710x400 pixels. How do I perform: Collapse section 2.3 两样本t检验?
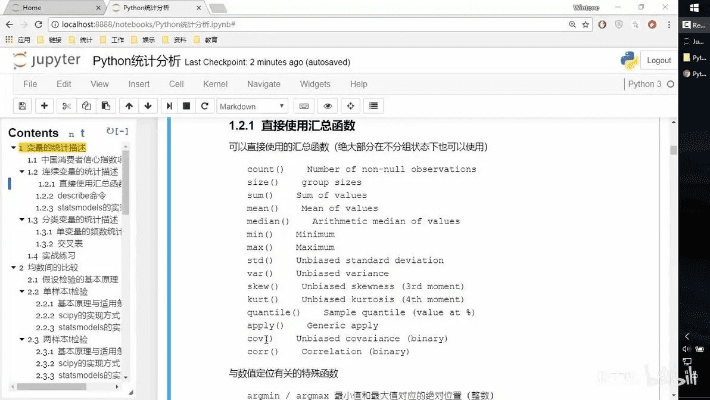point(22,339)
